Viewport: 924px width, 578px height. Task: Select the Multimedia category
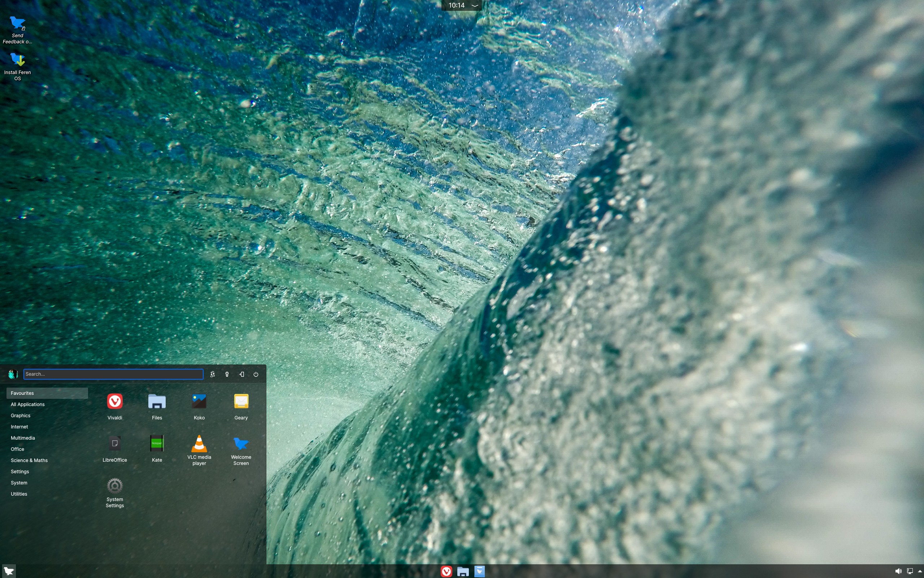click(x=47, y=438)
